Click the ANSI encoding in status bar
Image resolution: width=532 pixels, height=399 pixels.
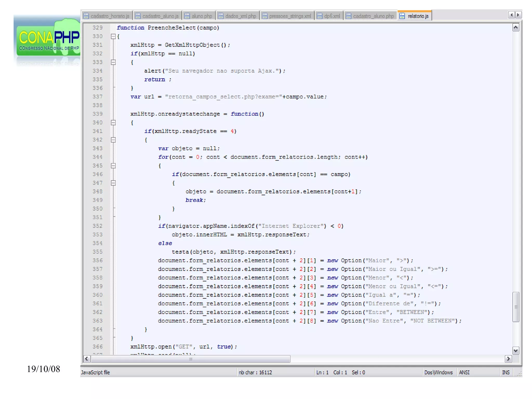click(464, 372)
